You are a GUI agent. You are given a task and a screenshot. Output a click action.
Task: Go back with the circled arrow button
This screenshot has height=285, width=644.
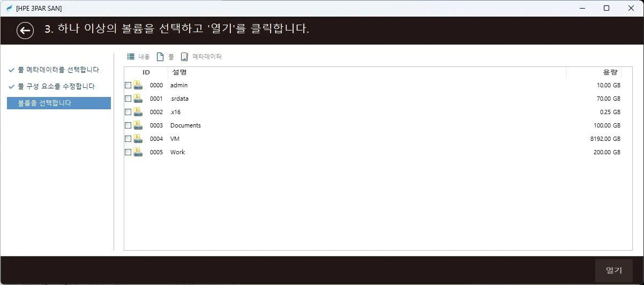click(x=25, y=31)
